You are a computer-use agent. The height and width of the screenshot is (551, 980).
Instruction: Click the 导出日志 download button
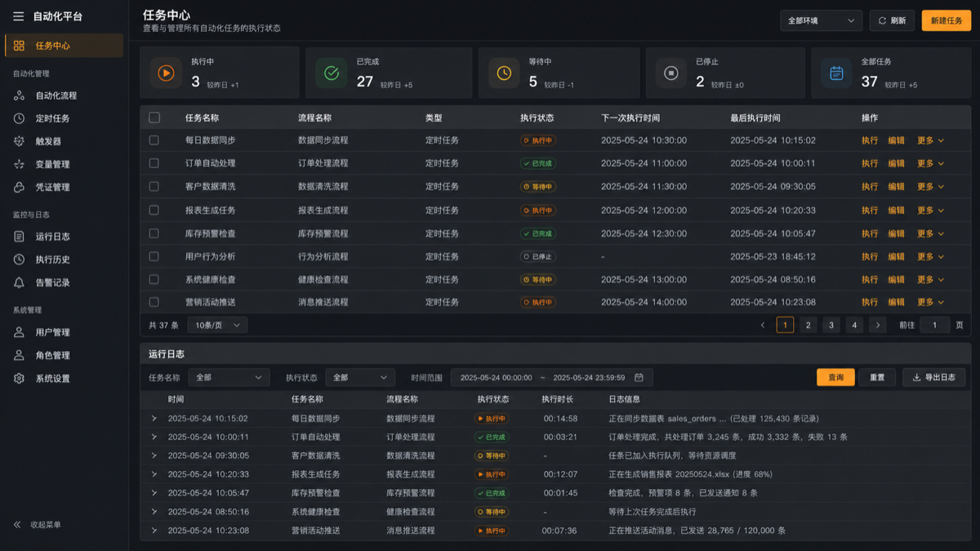tap(933, 377)
